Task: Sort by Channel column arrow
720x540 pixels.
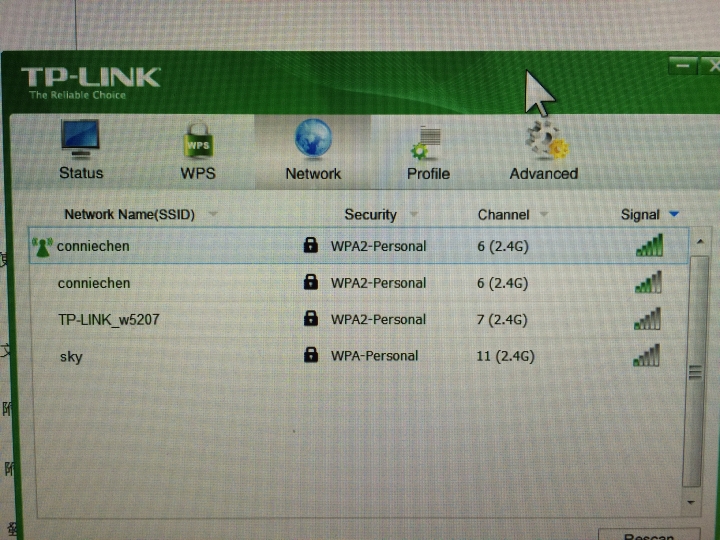Action: 544,214
